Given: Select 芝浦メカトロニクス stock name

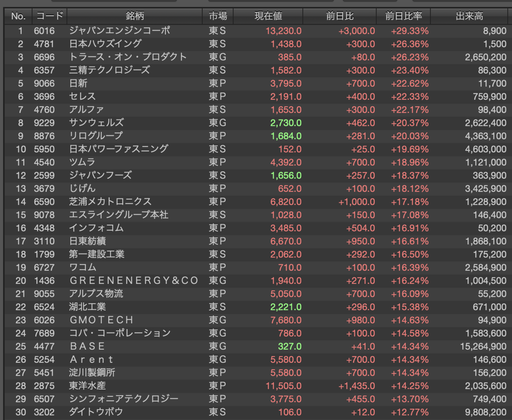Looking at the screenshot, I should click(110, 201).
